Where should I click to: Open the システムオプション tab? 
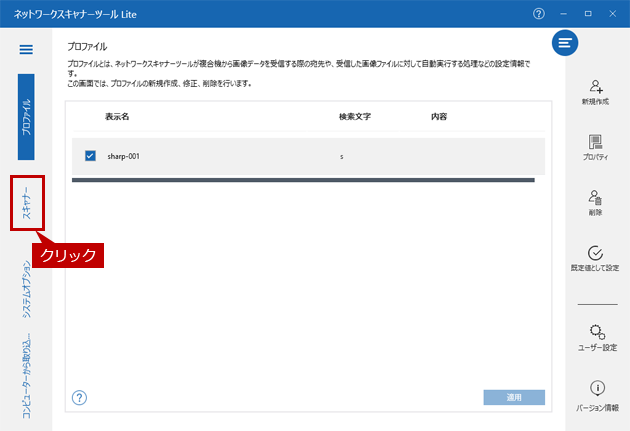(x=26, y=289)
